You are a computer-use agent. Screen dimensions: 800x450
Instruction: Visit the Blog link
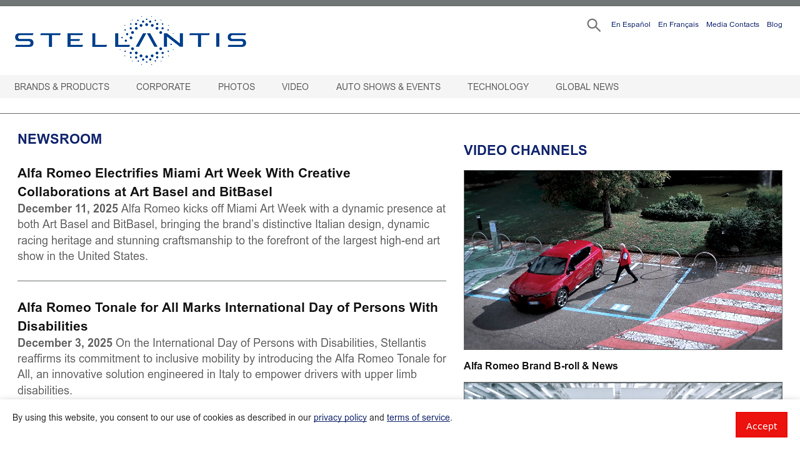tap(774, 24)
